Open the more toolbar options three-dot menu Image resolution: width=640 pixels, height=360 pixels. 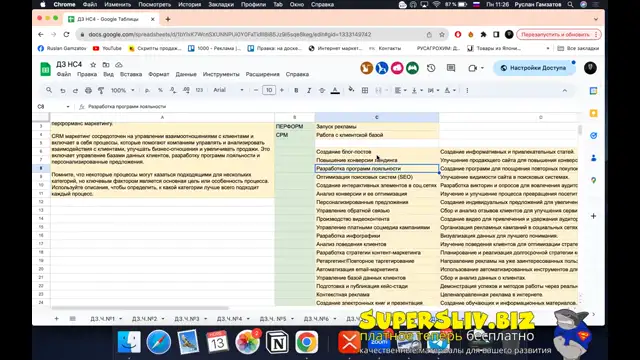[467, 90]
